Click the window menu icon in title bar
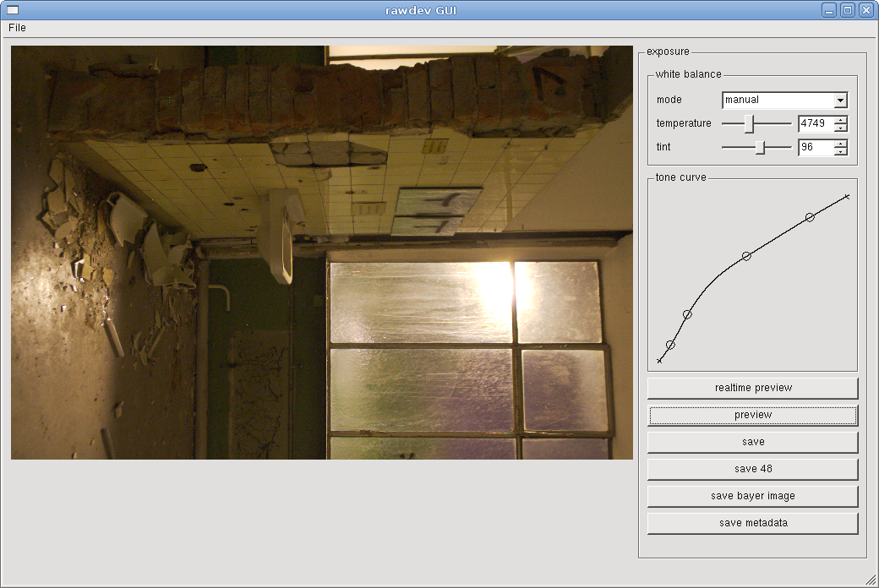Viewport: 879px width, 588px height. coord(13,10)
